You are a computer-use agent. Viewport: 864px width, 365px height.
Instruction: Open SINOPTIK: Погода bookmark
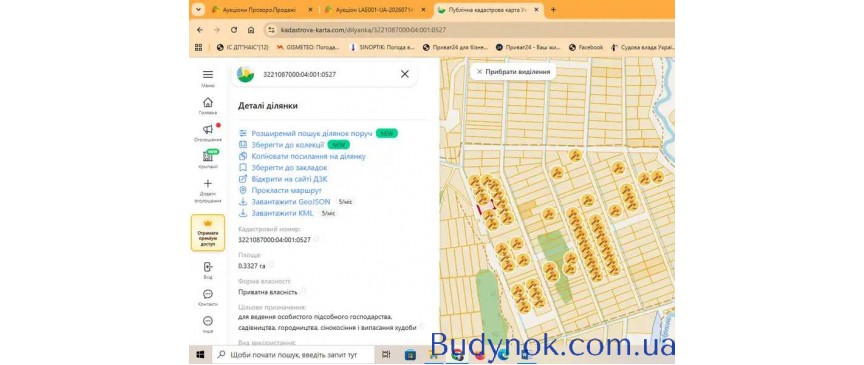(382, 47)
